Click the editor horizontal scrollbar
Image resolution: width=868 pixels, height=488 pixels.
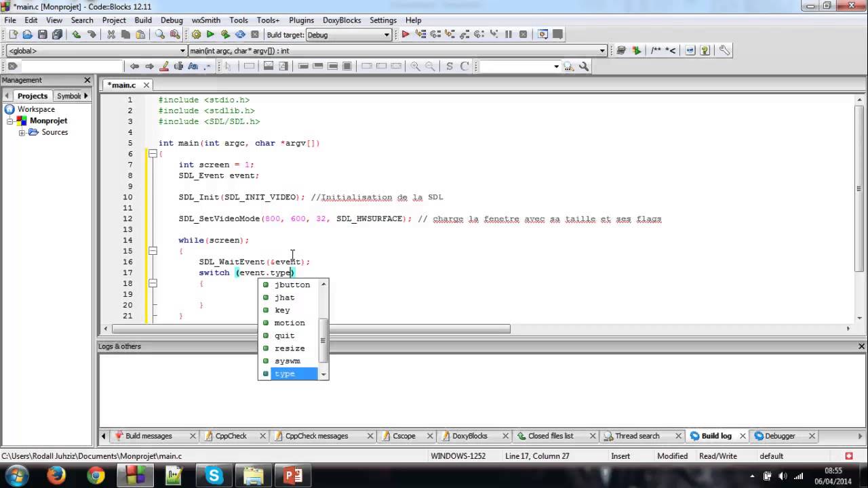point(311,329)
